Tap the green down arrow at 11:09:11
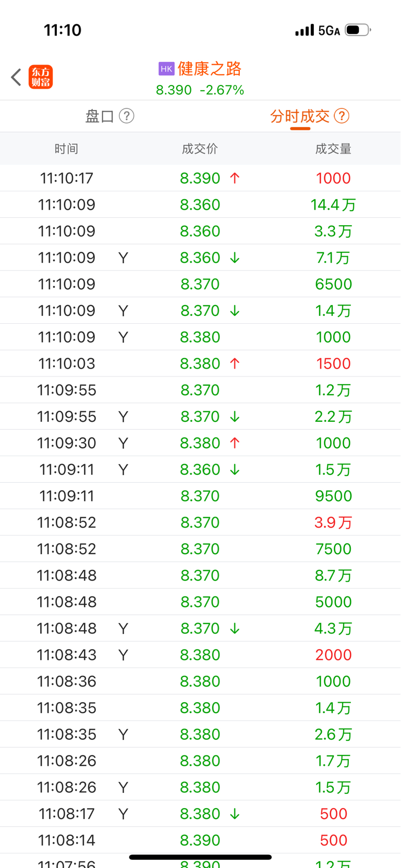This screenshot has height=868, width=401. coord(235,470)
